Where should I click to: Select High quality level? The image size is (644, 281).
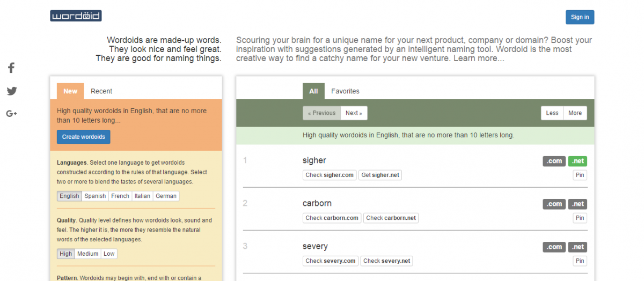coord(65,254)
